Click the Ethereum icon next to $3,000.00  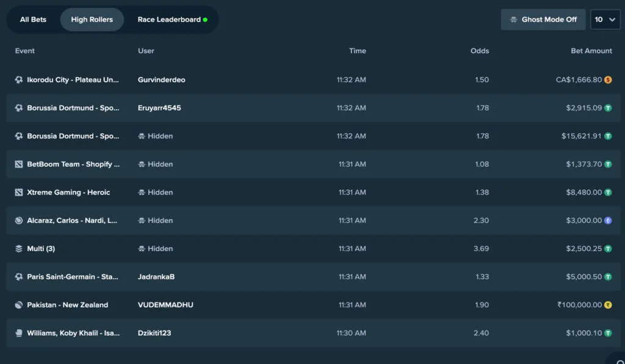click(608, 221)
